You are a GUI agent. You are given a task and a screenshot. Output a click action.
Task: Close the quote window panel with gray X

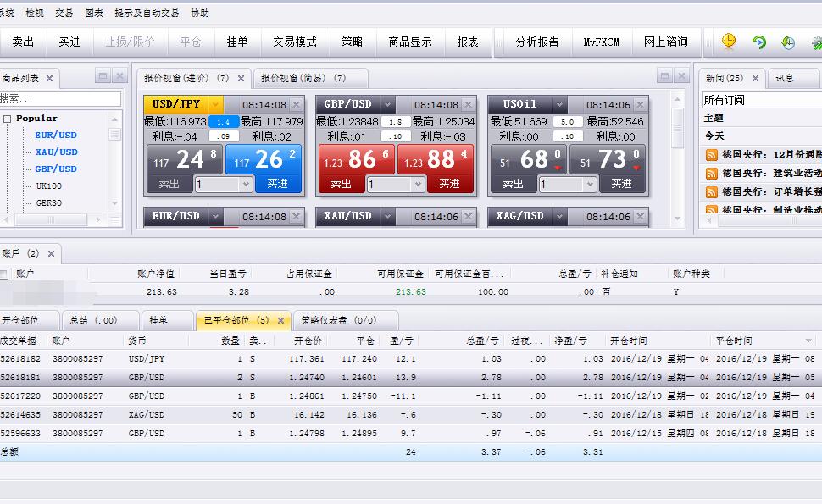[x=681, y=76]
